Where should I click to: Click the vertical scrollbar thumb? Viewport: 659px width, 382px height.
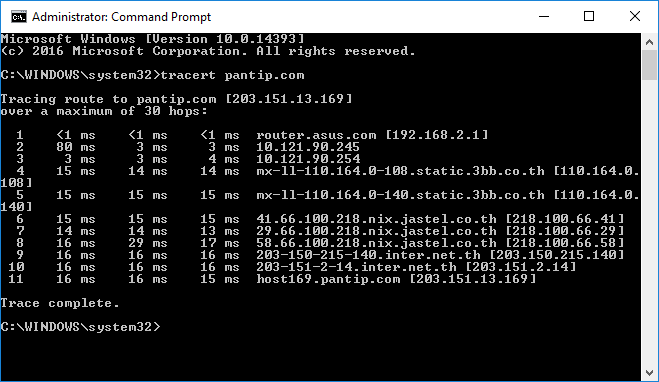tap(649, 65)
